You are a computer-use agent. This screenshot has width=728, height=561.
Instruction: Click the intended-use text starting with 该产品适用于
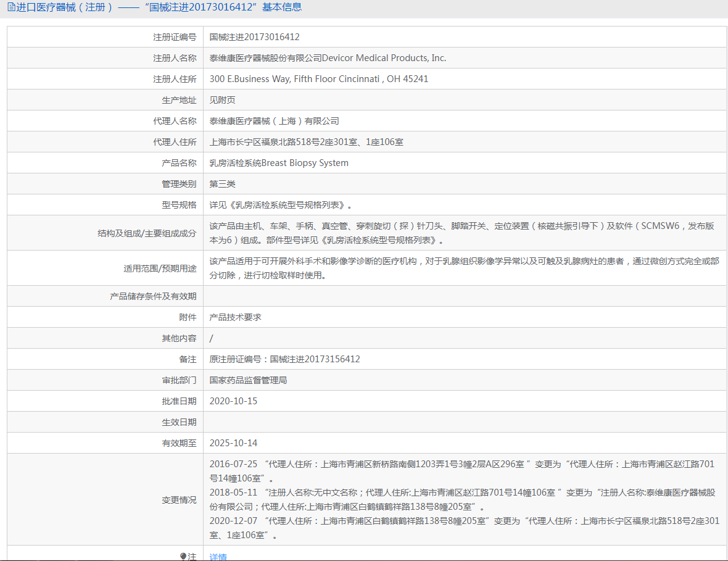[x=465, y=268]
